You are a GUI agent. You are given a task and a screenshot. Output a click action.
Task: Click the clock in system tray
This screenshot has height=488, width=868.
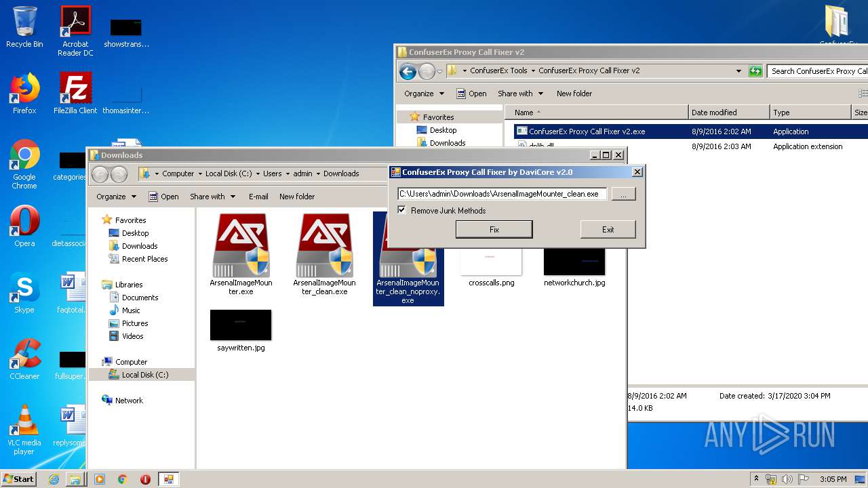(833, 479)
